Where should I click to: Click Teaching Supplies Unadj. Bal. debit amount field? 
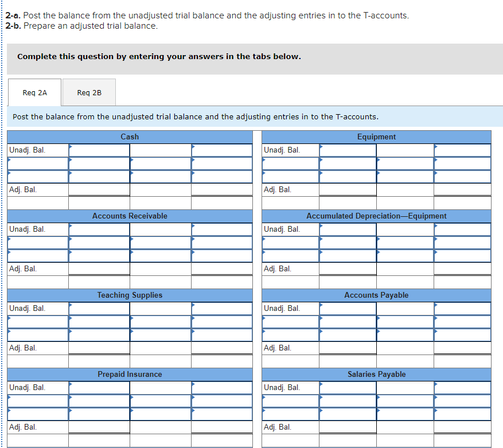point(99,309)
